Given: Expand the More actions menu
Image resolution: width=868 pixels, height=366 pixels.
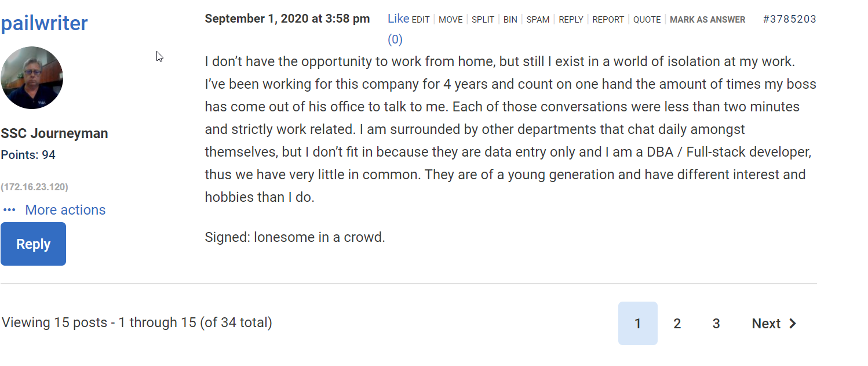Looking at the screenshot, I should (x=65, y=210).
